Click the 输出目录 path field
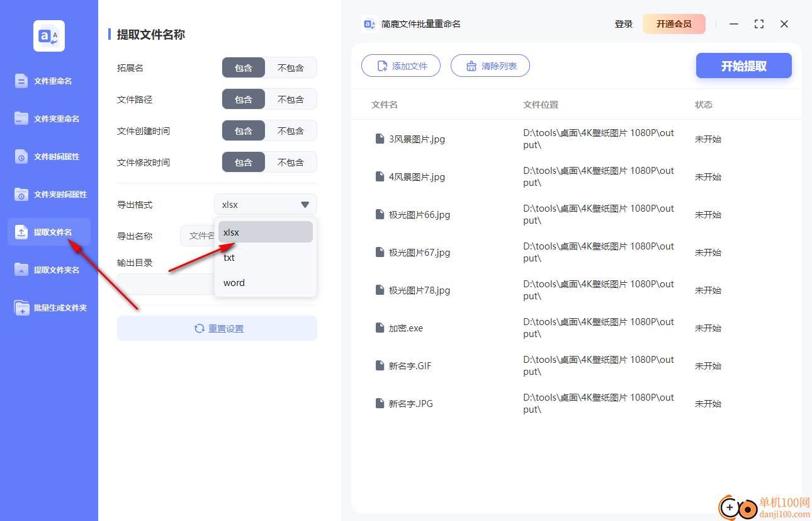Viewport: 812px width, 521px height. (x=166, y=284)
